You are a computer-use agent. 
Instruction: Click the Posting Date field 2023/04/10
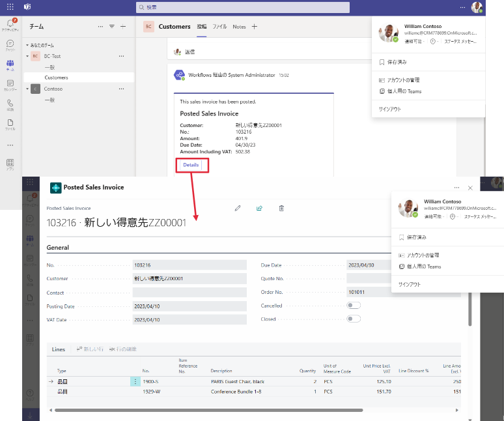point(189,306)
